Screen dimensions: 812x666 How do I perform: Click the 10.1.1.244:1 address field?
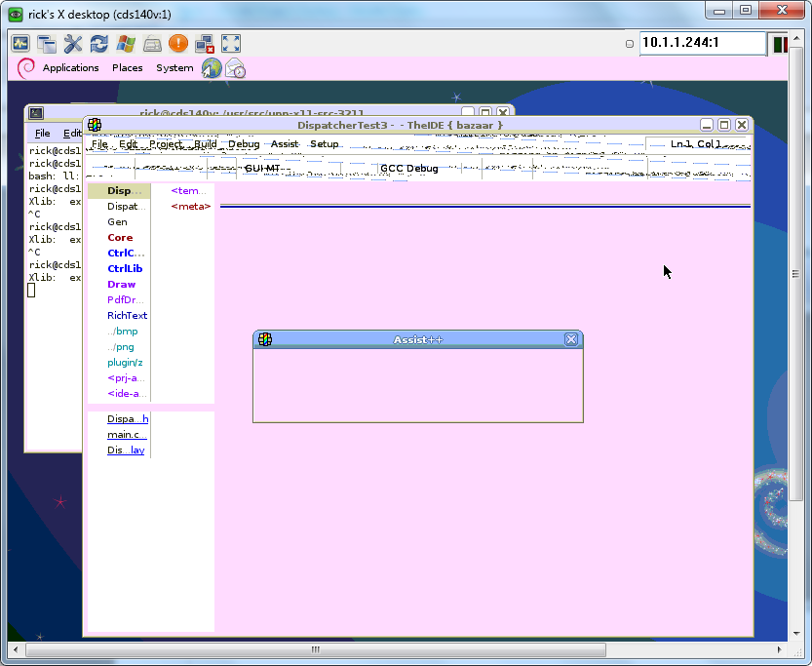(702, 43)
